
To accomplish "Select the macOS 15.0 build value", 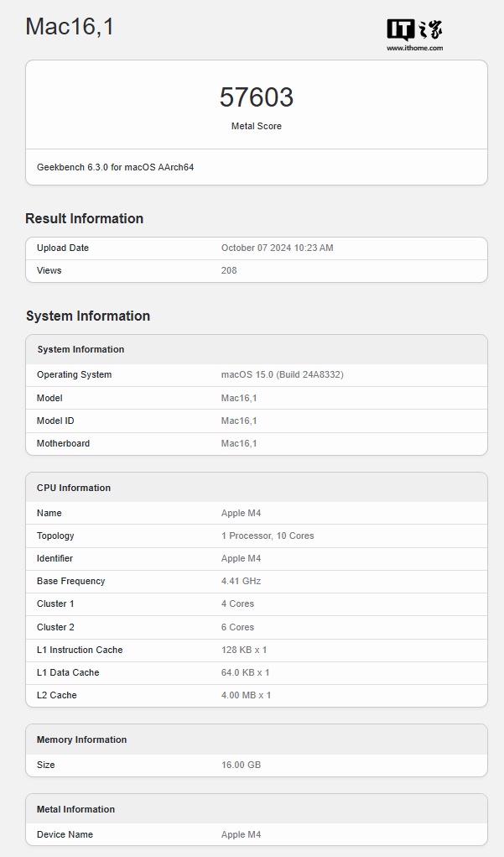I will (282, 374).
